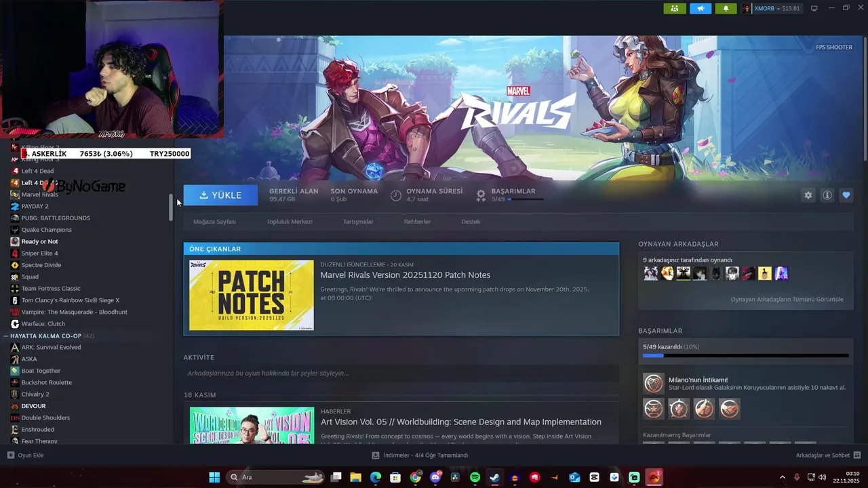
Task: Select Team Fortress Classic in library
Action: coord(51,289)
